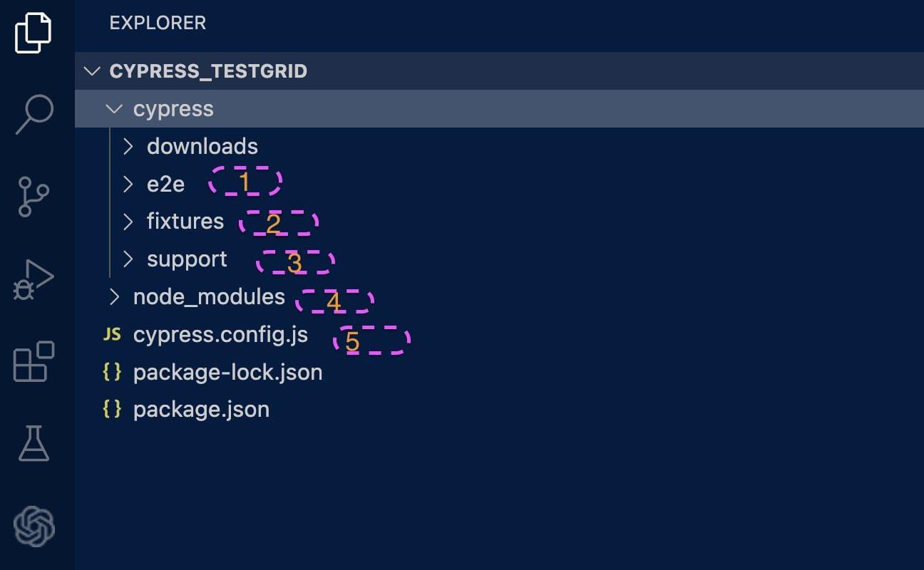Open the Explorer view in activity bar
The height and width of the screenshot is (570, 924).
click(x=34, y=33)
